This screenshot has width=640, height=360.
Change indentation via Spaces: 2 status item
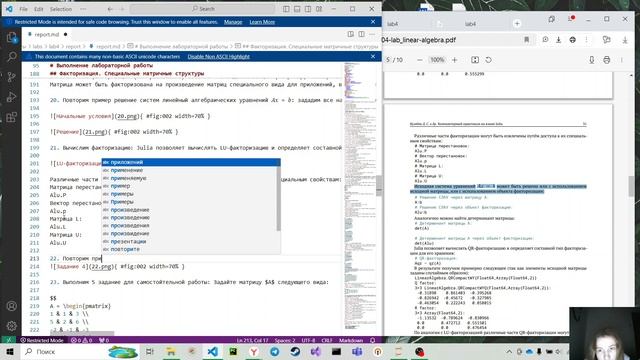pos(284,340)
